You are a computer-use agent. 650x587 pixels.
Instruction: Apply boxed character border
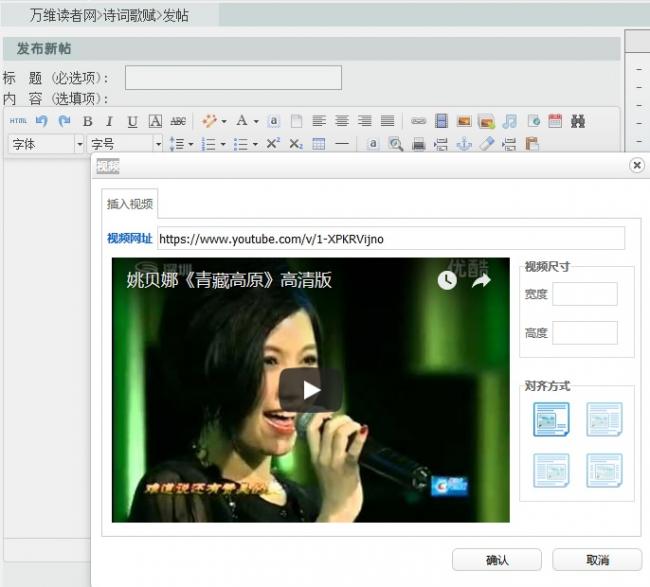pos(155,121)
